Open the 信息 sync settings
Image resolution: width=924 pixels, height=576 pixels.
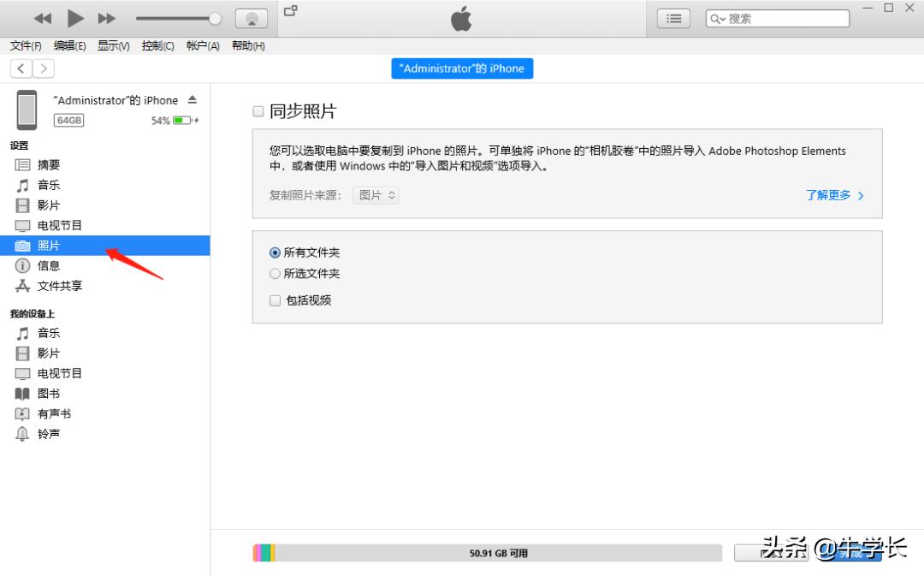49,265
